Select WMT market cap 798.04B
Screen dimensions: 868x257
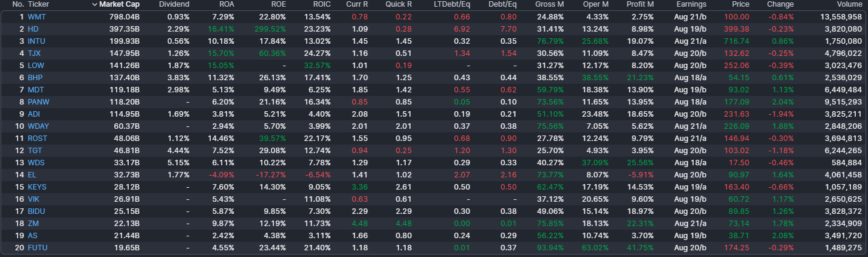pyautogui.click(x=125, y=16)
